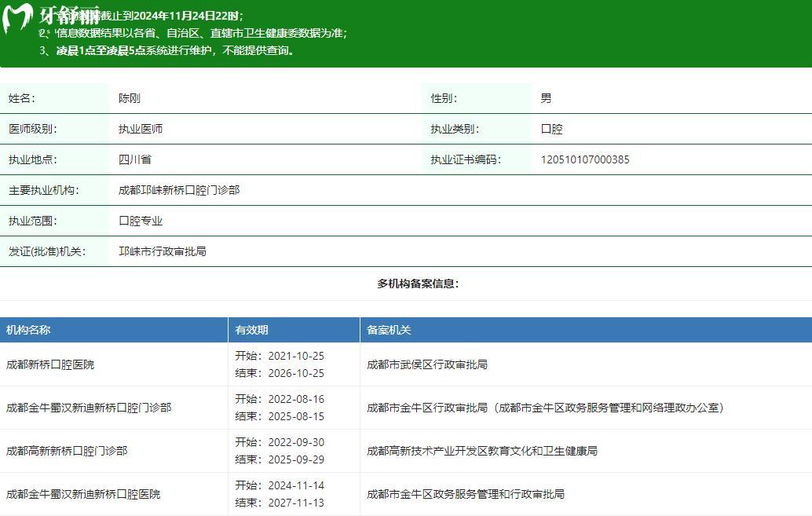Click the 执业证书编码 label
812x516 pixels.
click(x=466, y=159)
